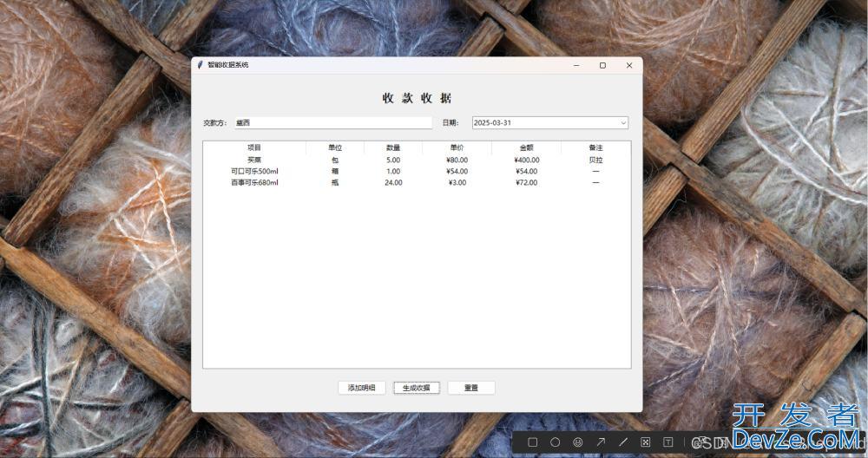Click the 5.00 quantity cell
Screen dimensions: 868x458
pos(393,160)
